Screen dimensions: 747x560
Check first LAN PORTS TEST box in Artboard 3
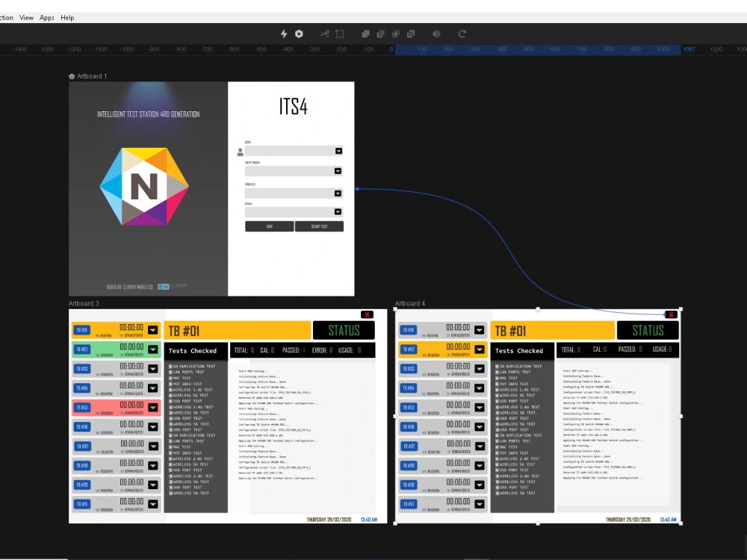[170, 373]
